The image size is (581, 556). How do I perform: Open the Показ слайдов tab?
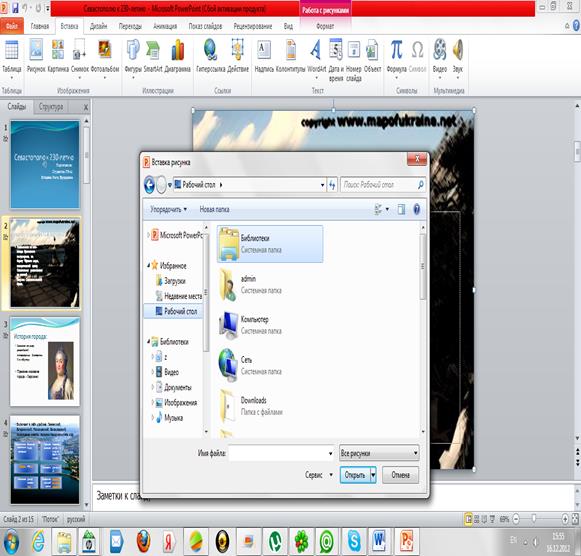click(x=205, y=26)
